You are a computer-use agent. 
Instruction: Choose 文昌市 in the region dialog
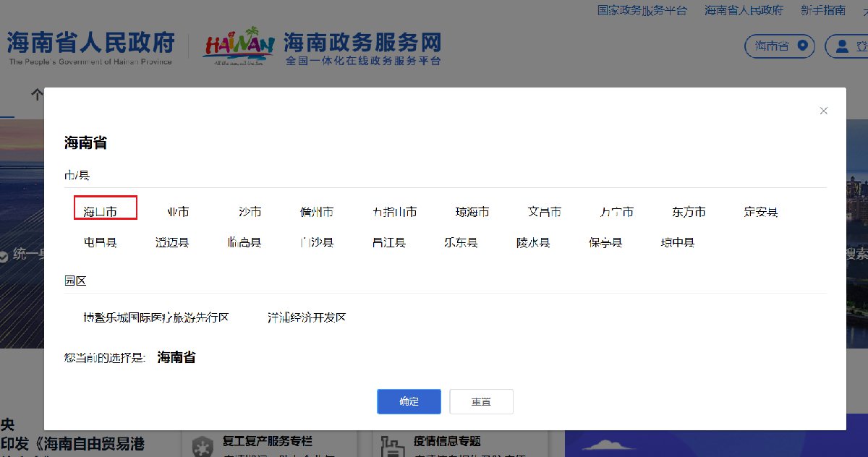(544, 212)
